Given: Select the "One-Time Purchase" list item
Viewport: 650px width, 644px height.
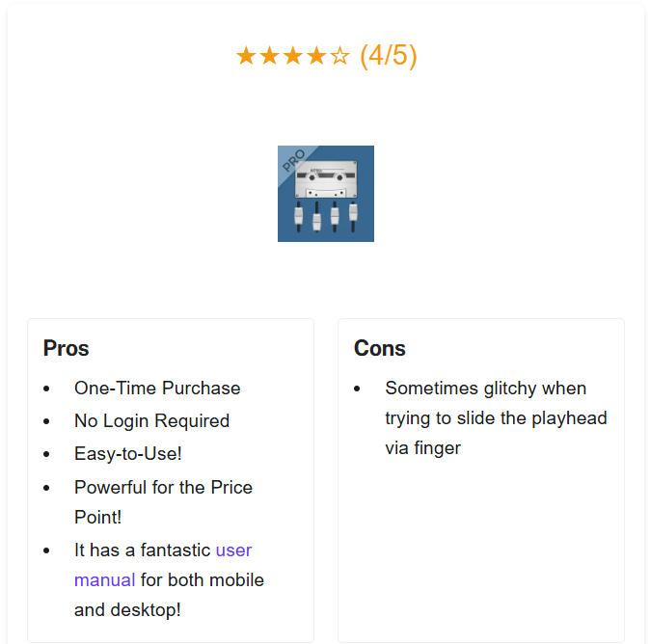Looking at the screenshot, I should click(x=157, y=389).
